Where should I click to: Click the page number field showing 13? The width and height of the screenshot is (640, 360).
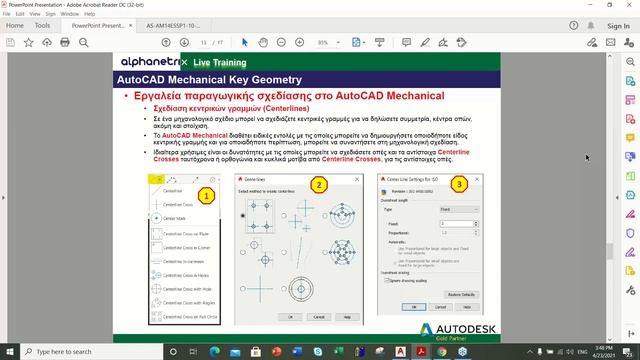pyautogui.click(x=204, y=42)
